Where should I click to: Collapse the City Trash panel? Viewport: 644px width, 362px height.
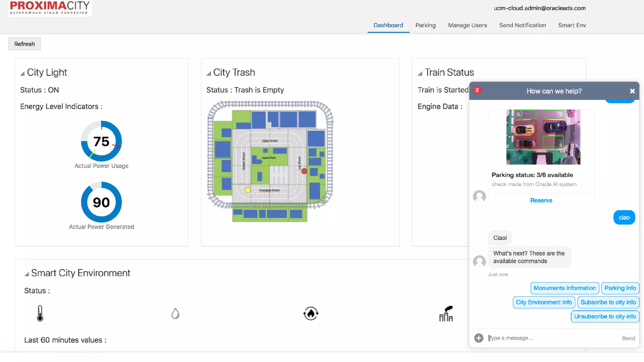pos(208,74)
